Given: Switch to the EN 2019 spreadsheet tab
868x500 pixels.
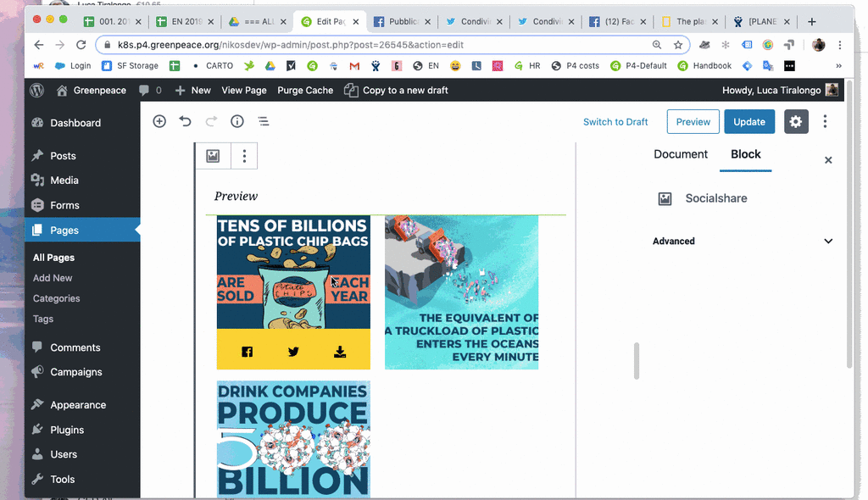Looking at the screenshot, I should (186, 21).
